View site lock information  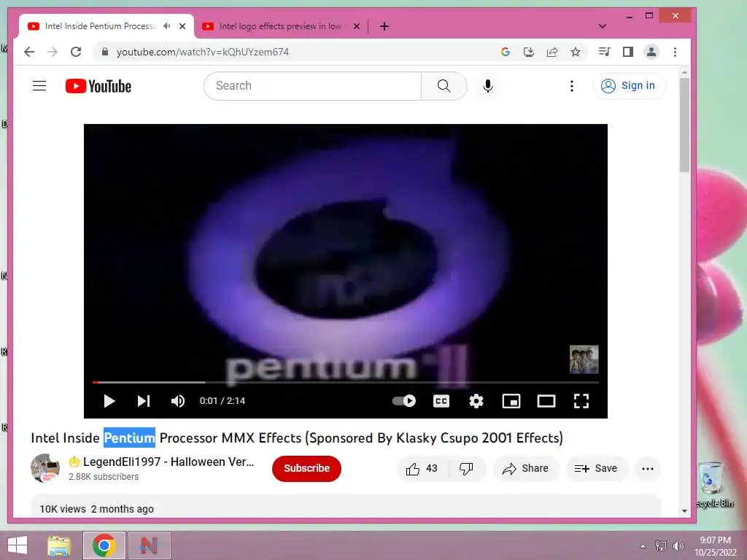tap(105, 52)
